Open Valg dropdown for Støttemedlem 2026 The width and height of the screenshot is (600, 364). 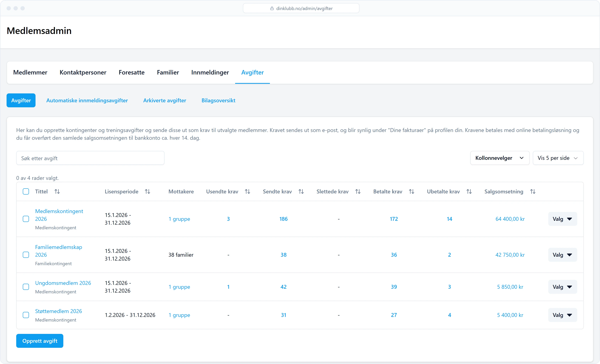click(563, 315)
